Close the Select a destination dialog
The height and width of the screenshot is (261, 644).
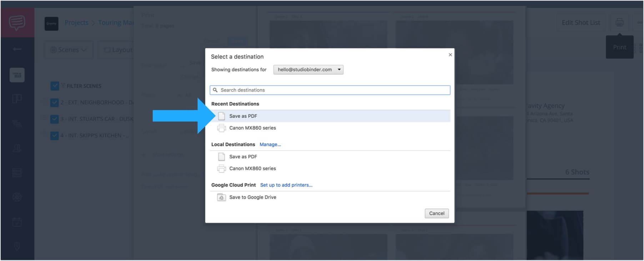point(450,55)
